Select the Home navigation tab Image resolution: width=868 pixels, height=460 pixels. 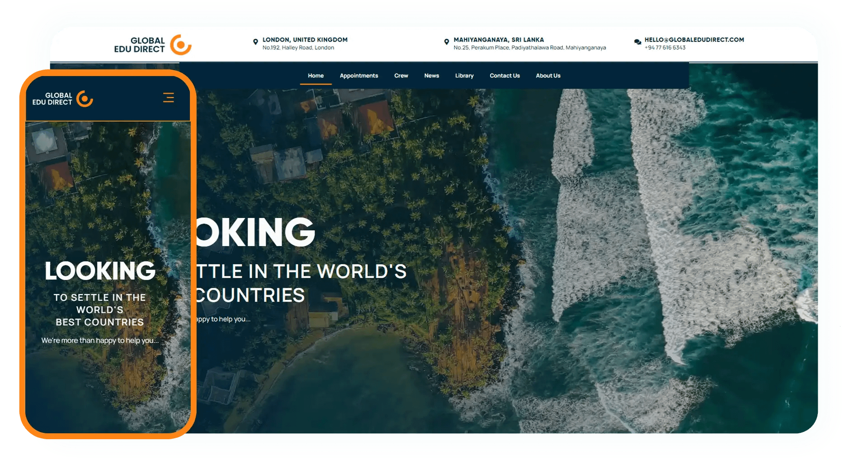pos(316,76)
